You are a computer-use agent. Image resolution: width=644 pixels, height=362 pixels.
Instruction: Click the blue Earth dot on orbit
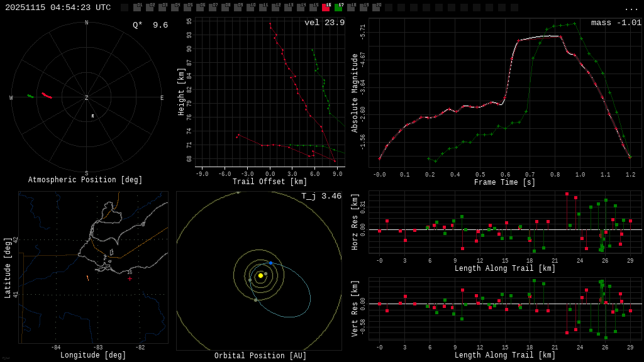click(x=270, y=263)
